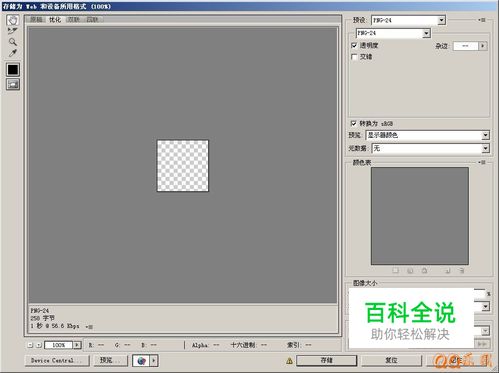Screen dimensions: 499x373
Task: Enable the 交错 interlaced checkbox
Action: click(354, 57)
